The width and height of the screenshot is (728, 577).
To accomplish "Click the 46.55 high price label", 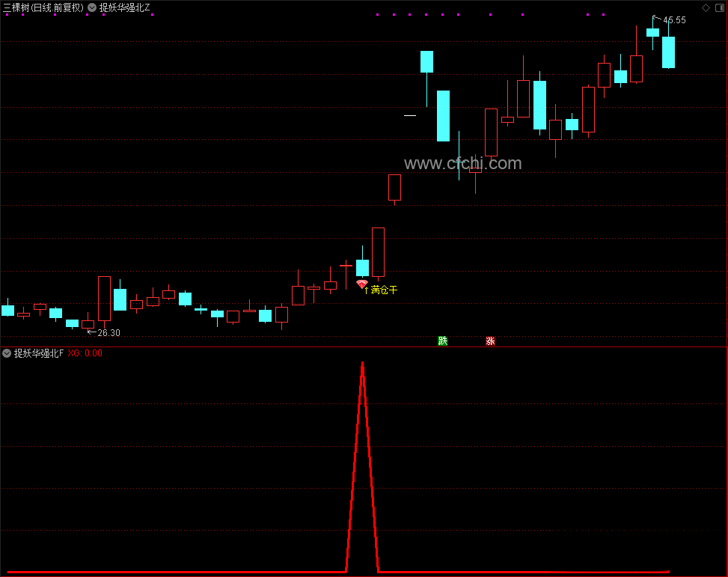I will coord(674,20).
